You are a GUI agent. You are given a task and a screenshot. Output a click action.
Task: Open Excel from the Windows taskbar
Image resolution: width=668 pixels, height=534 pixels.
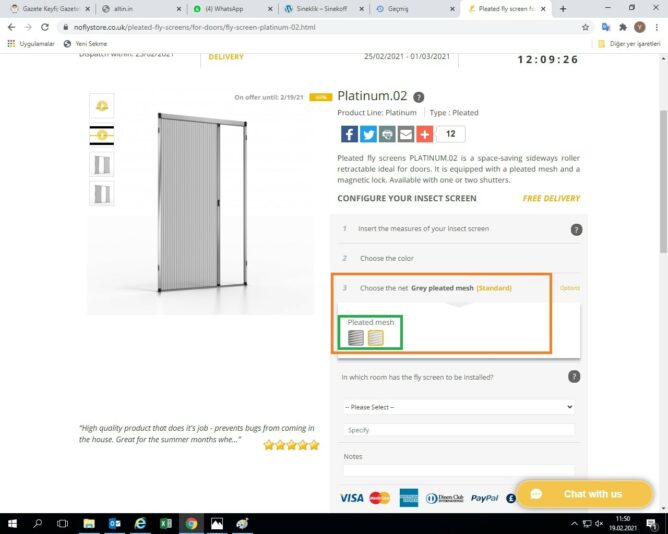(x=166, y=523)
